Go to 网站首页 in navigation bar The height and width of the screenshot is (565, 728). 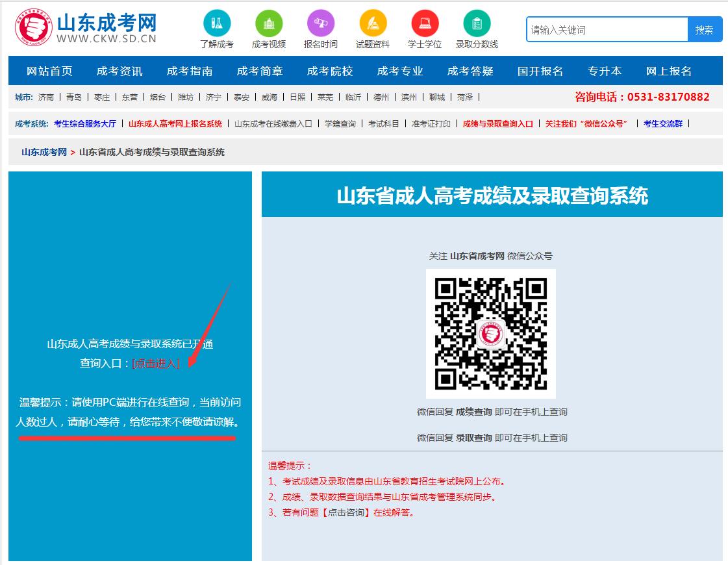49,71
